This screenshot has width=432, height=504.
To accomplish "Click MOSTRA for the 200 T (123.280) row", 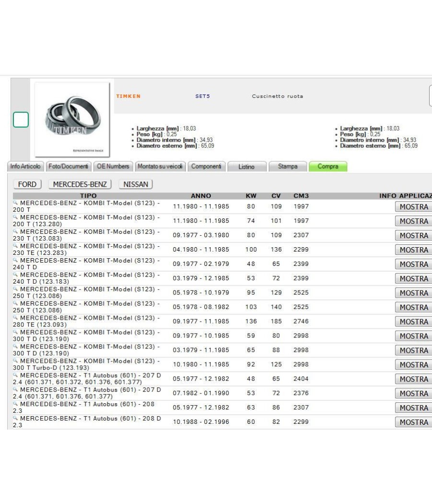I will coord(414,221).
